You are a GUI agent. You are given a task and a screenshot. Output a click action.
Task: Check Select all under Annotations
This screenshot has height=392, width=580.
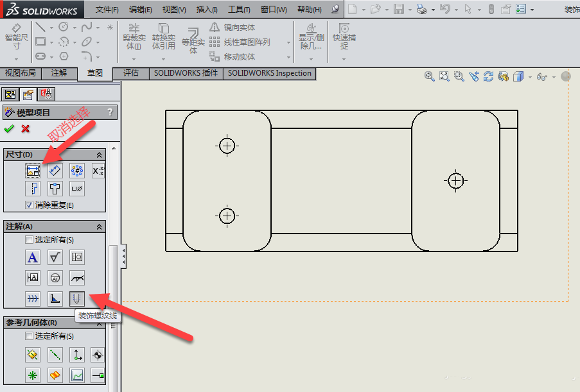click(x=29, y=240)
